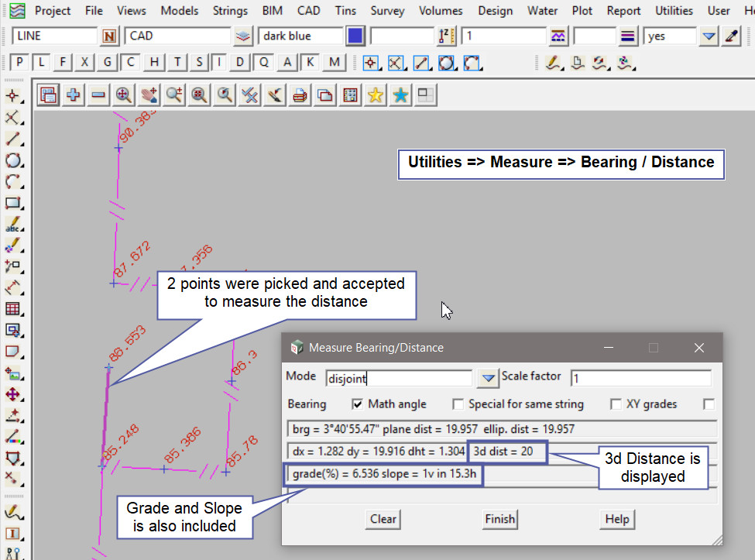Open the Utilities menu
The height and width of the screenshot is (560, 755).
point(674,11)
